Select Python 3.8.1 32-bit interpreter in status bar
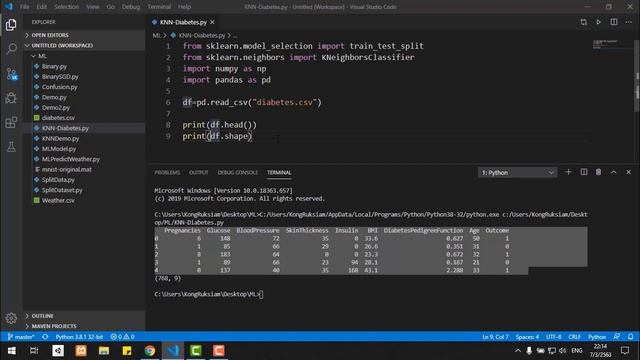Viewport: 640px width, 360px height. coord(79,337)
